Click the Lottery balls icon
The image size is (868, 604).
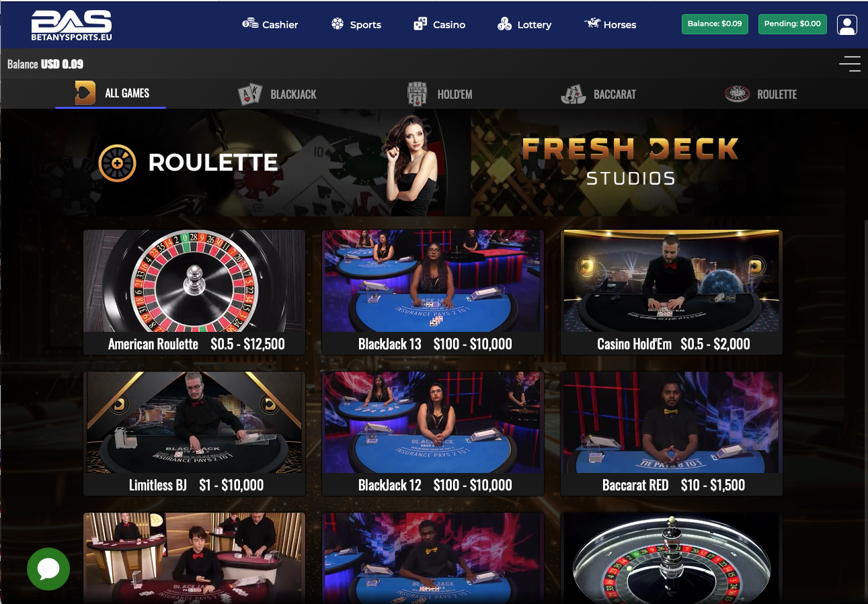tap(504, 24)
